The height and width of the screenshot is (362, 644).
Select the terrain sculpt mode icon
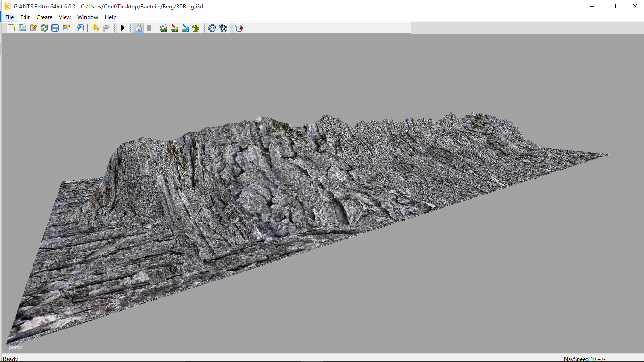164,28
